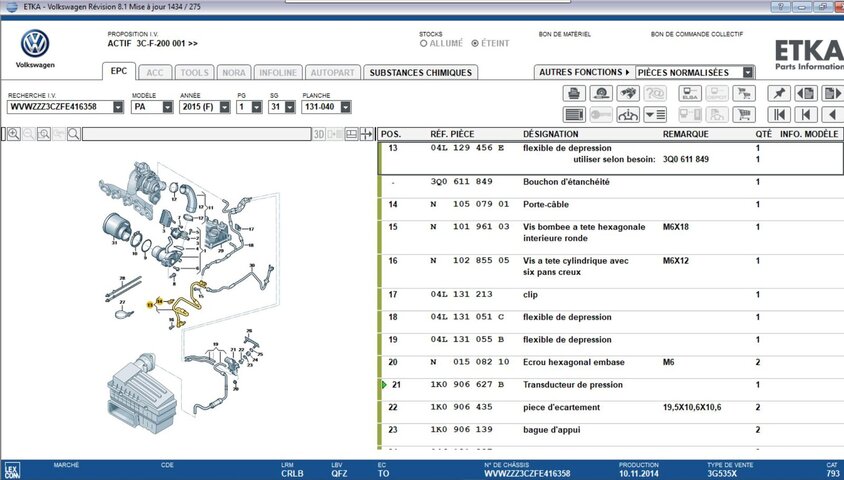
Task: Open the RECHERCHE I.V. VIN dropdown
Action: (x=118, y=107)
